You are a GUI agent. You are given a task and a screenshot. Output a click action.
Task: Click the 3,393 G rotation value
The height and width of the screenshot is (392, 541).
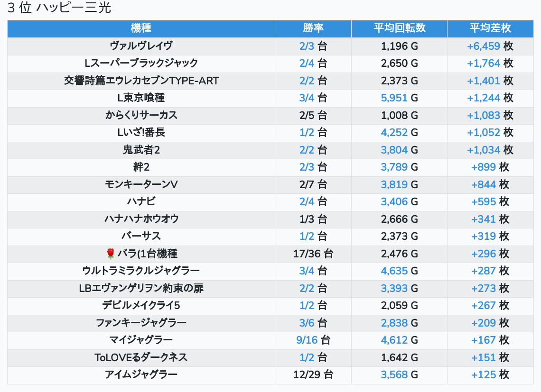point(400,288)
